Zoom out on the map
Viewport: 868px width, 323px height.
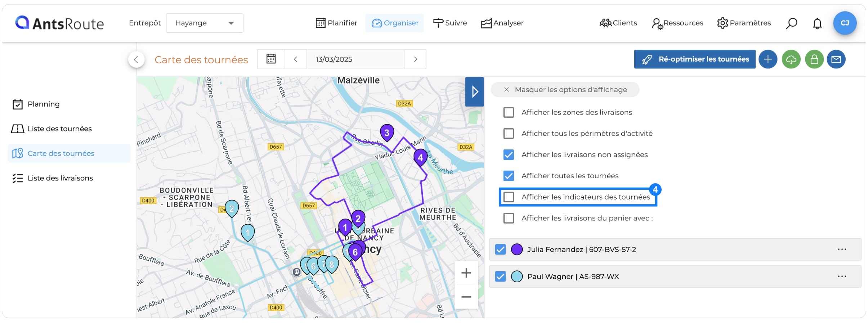click(x=466, y=297)
